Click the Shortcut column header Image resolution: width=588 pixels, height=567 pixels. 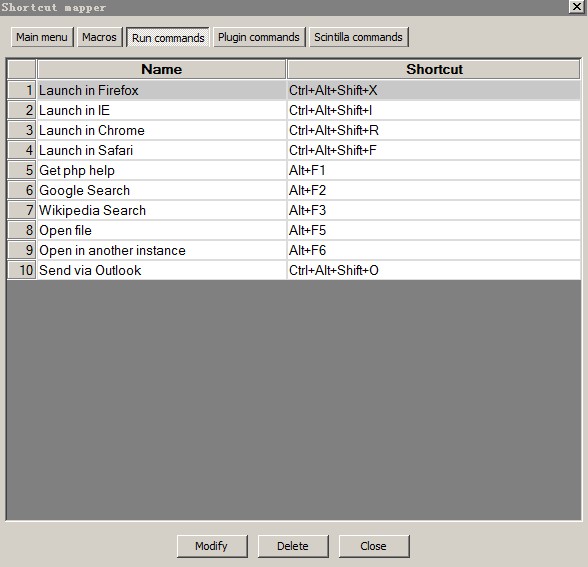click(434, 69)
